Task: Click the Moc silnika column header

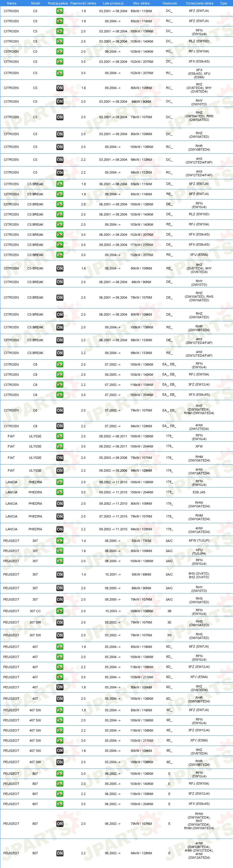Action: pos(141,3)
